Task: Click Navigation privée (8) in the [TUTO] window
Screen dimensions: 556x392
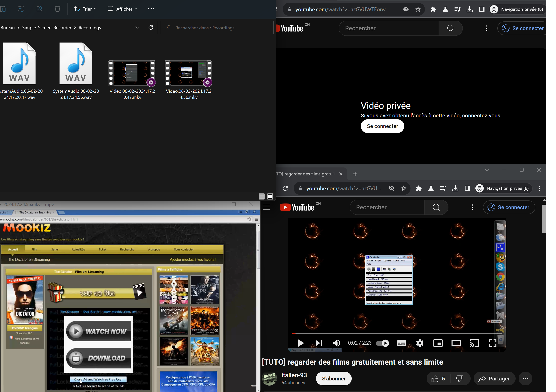Action: pos(503,188)
